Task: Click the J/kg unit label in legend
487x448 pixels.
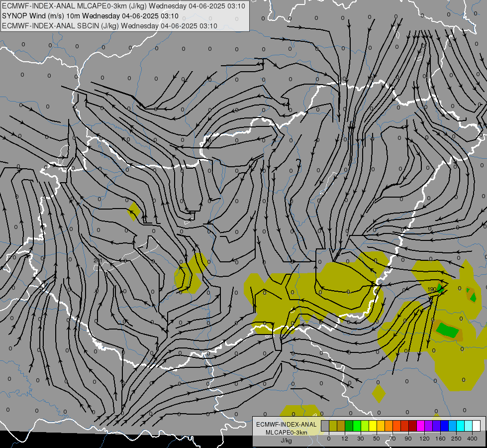Action: click(x=287, y=441)
